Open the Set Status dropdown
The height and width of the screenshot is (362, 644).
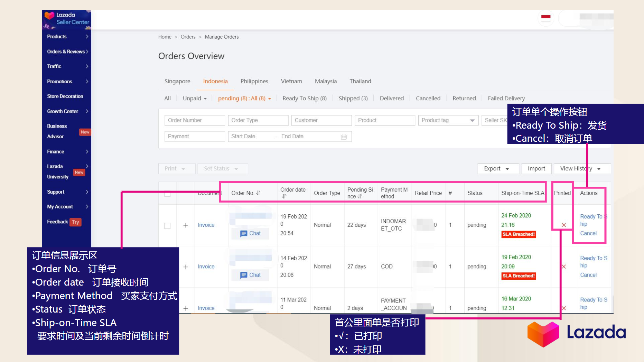(223, 169)
